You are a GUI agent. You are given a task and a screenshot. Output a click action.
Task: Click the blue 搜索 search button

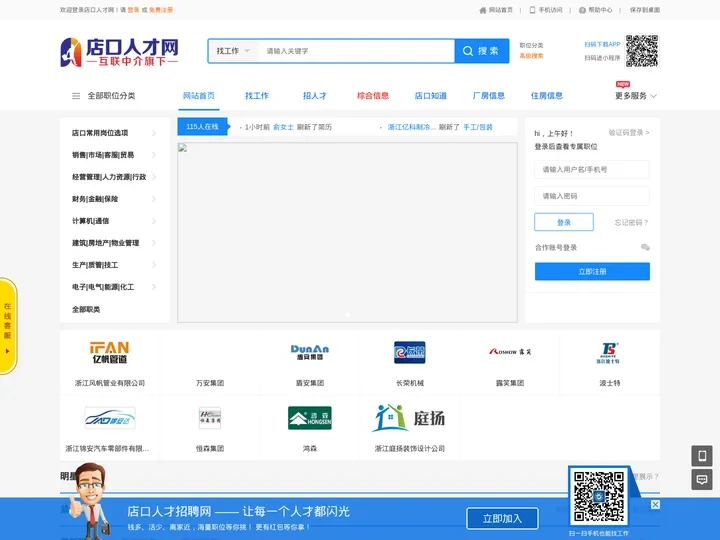[482, 51]
